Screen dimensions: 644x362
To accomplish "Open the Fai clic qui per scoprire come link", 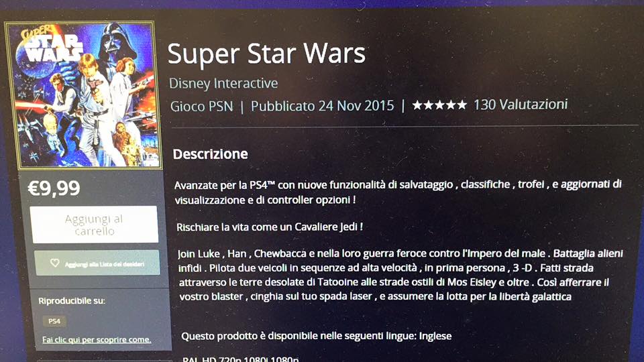I will pyautogui.click(x=97, y=340).
